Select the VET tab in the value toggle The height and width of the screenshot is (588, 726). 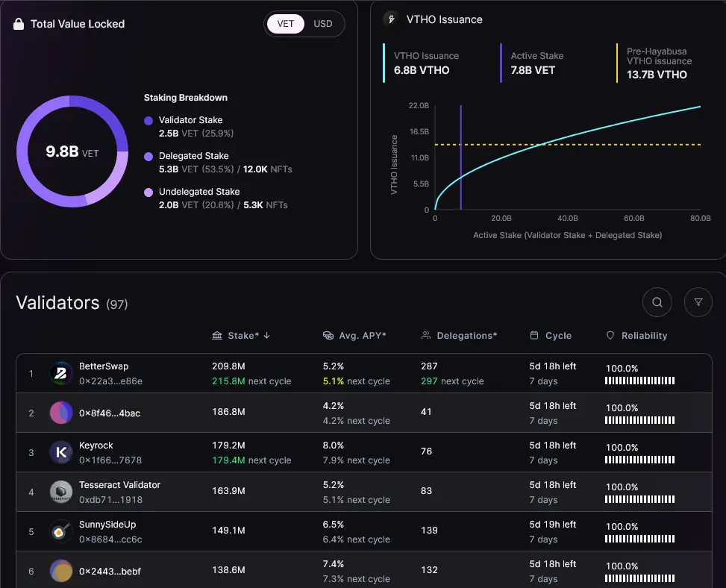[x=284, y=23]
